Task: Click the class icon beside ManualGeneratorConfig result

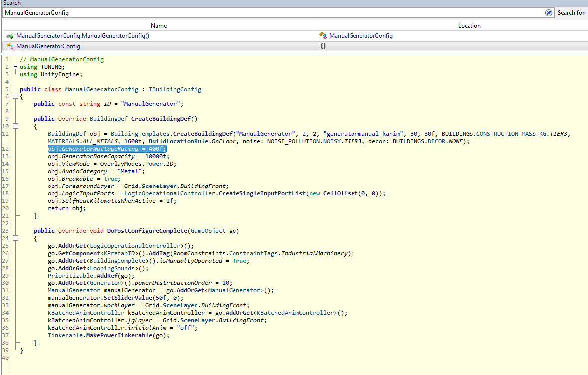Action: pos(10,46)
